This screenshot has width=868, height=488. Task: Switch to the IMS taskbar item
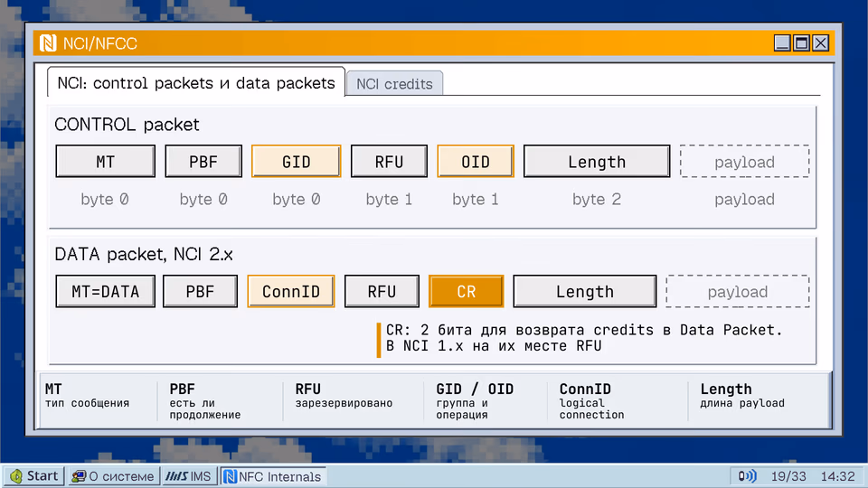(x=189, y=476)
